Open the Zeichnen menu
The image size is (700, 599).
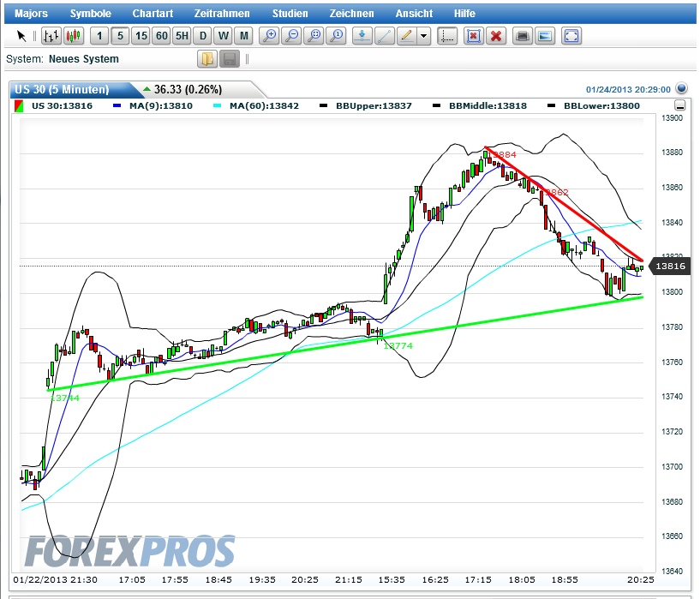pyautogui.click(x=352, y=14)
